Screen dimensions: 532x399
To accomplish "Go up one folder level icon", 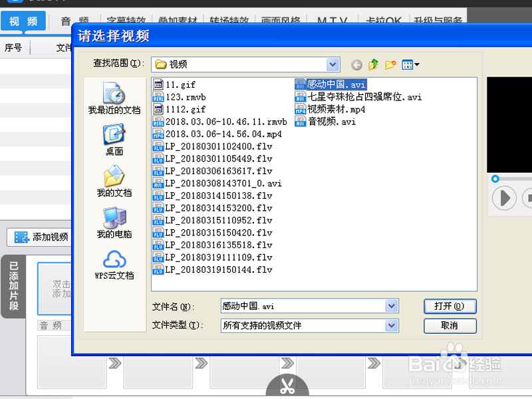I will [x=373, y=64].
